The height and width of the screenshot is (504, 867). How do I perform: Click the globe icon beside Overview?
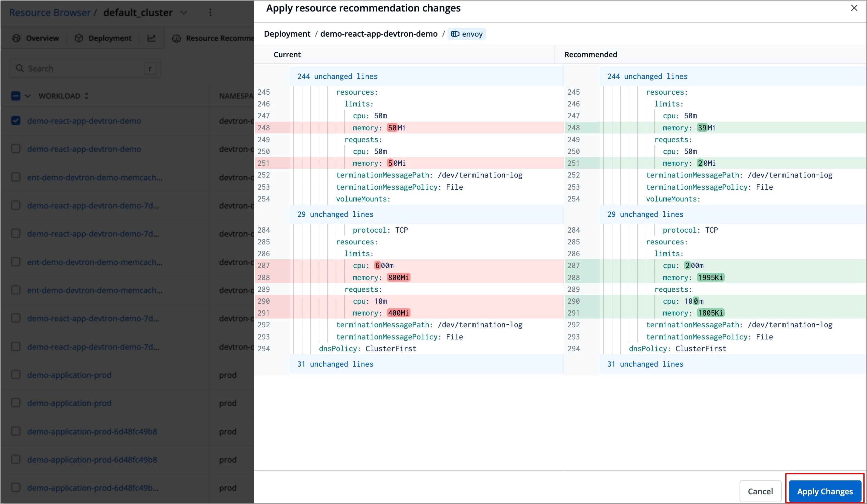click(16, 38)
